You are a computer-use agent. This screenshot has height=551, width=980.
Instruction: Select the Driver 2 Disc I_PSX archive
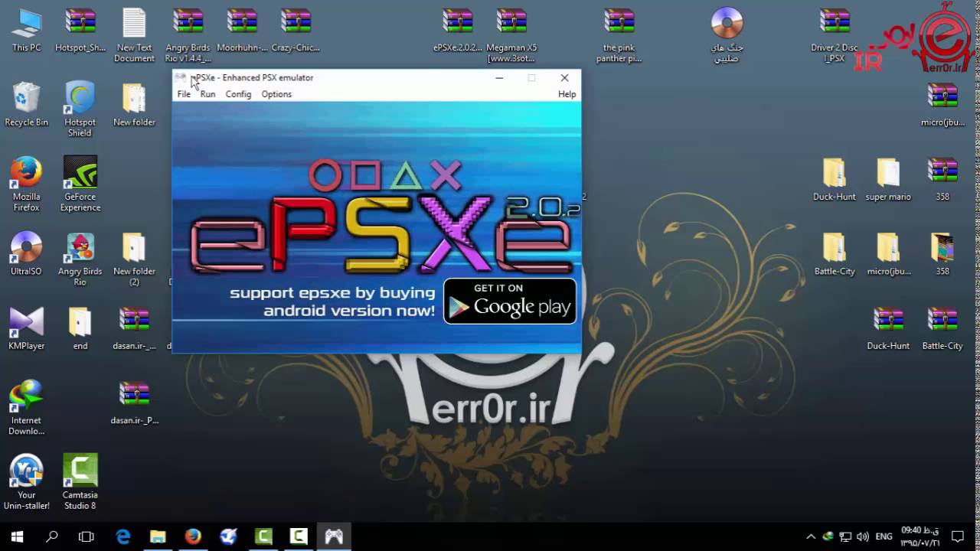click(835, 35)
